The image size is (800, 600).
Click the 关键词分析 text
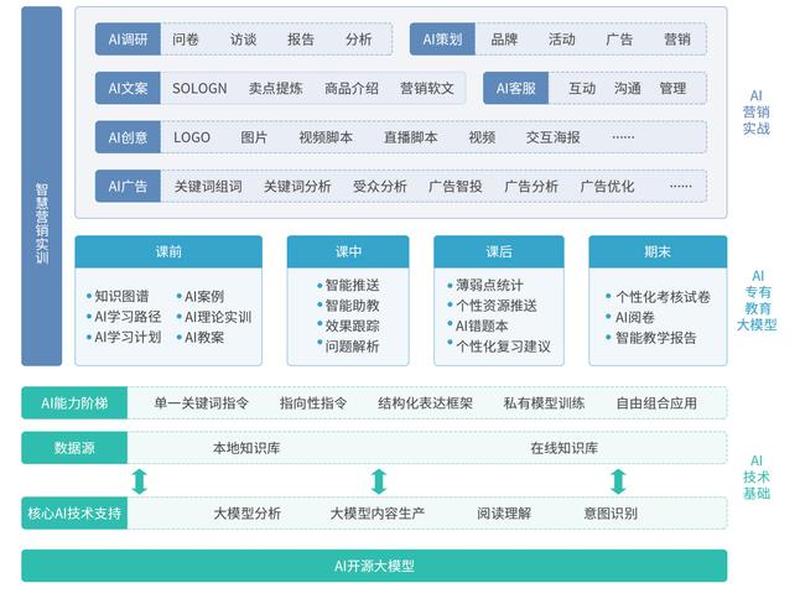coord(297,186)
